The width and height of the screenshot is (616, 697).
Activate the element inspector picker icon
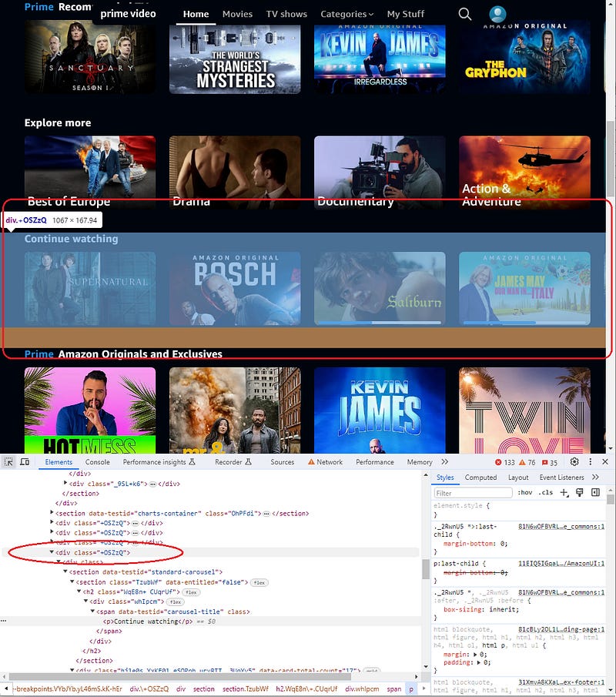pos(8,462)
